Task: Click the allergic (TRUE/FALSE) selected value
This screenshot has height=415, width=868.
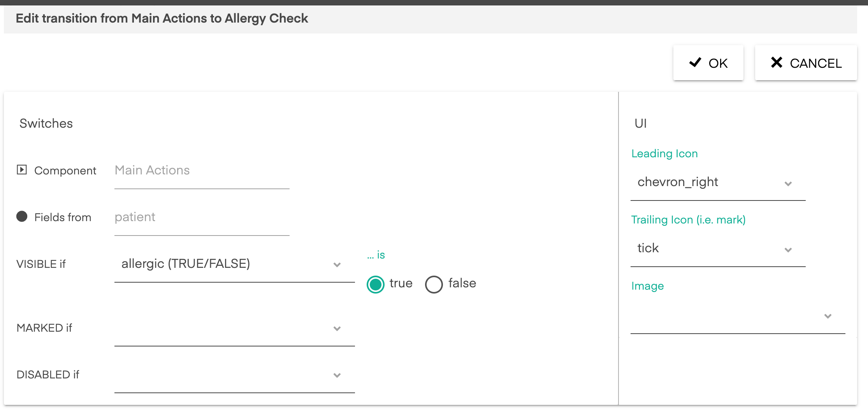Action: [186, 264]
